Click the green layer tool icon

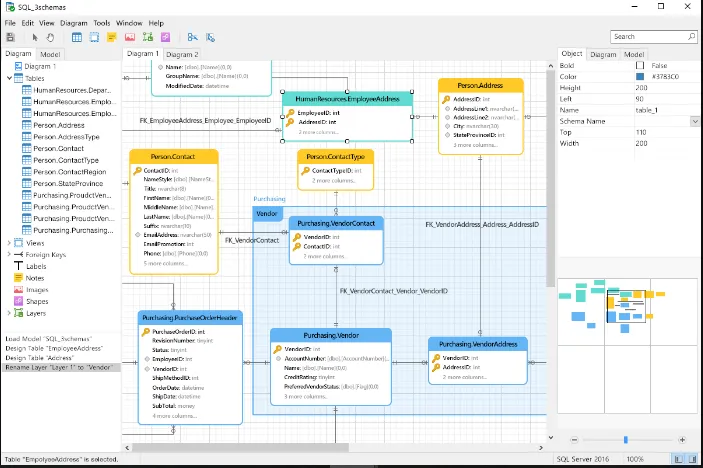point(148,37)
